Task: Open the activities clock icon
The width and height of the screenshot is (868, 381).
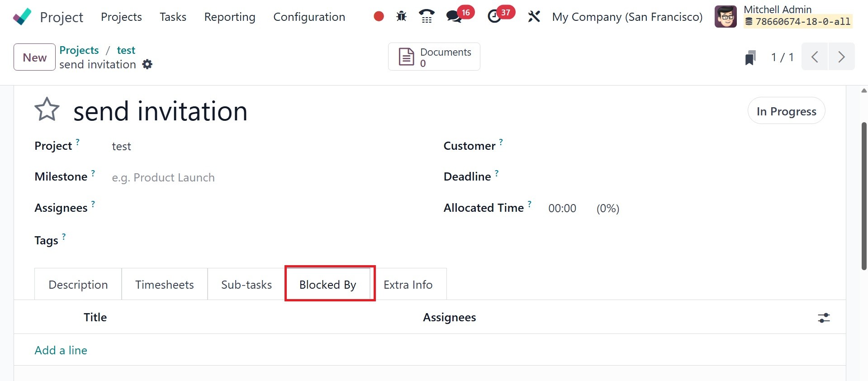Action: [x=494, y=17]
